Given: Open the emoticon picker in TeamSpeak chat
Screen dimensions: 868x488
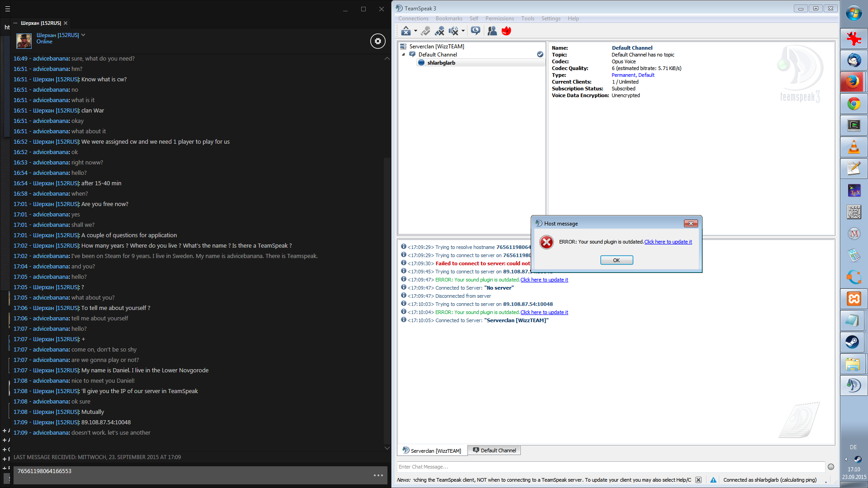Looking at the screenshot, I should (831, 467).
